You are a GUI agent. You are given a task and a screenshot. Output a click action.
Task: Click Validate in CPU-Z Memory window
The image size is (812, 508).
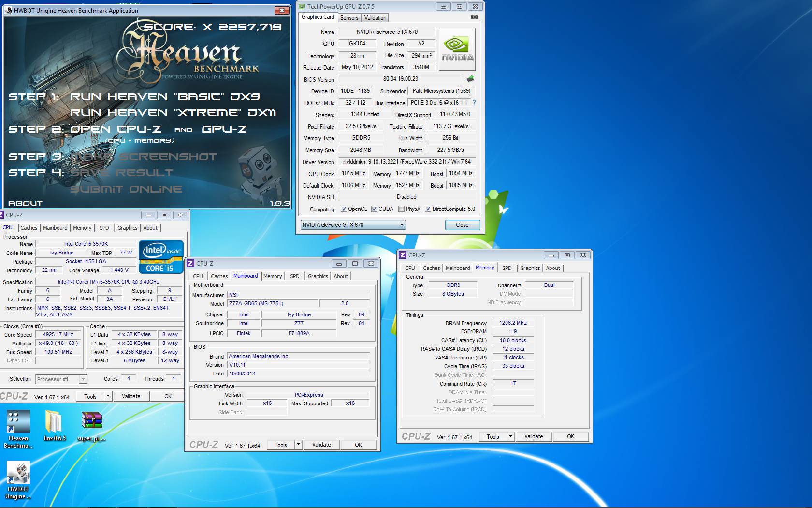tap(534, 436)
